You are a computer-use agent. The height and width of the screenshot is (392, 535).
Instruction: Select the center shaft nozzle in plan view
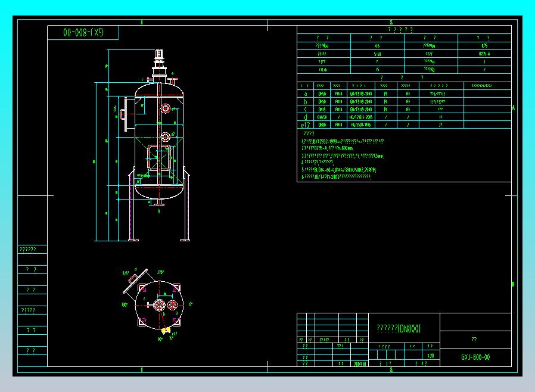pyautogui.click(x=159, y=305)
